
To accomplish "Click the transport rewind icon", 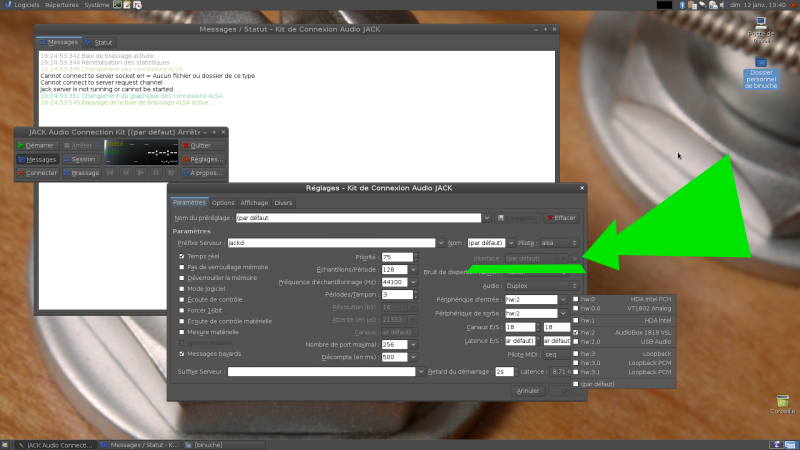I will (x=126, y=173).
